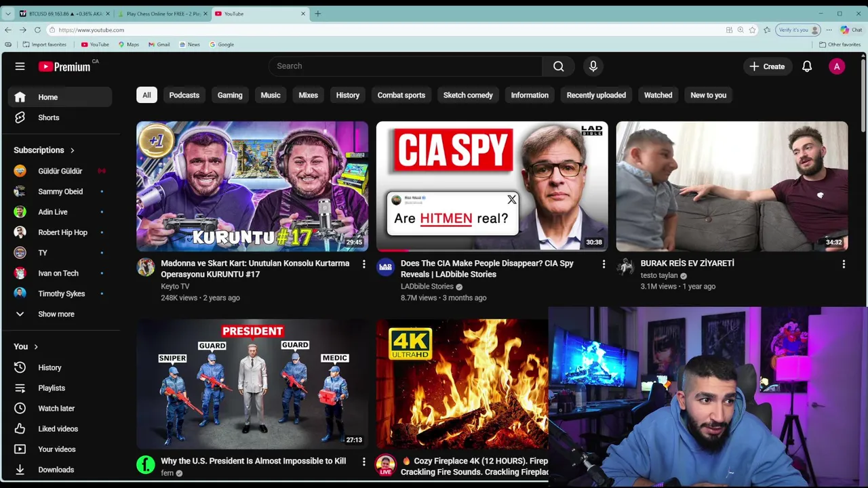Open Sammy Obeid channel subscription

point(60,191)
